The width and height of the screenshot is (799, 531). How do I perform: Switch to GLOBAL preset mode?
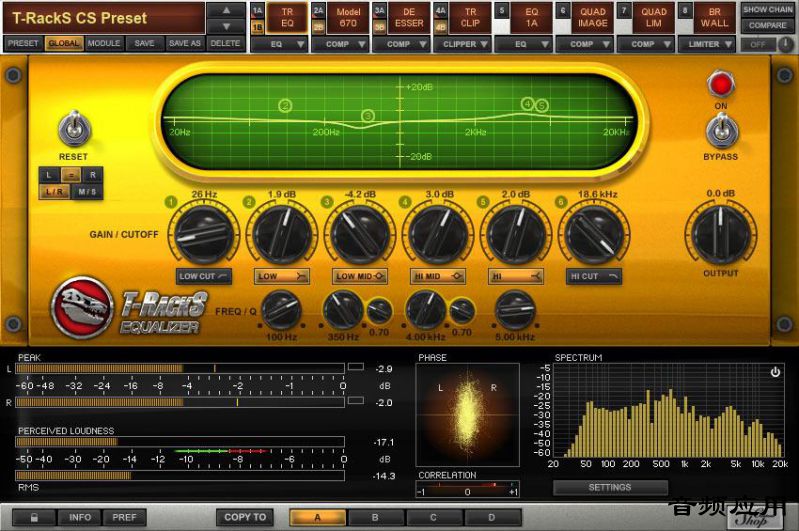[64, 44]
